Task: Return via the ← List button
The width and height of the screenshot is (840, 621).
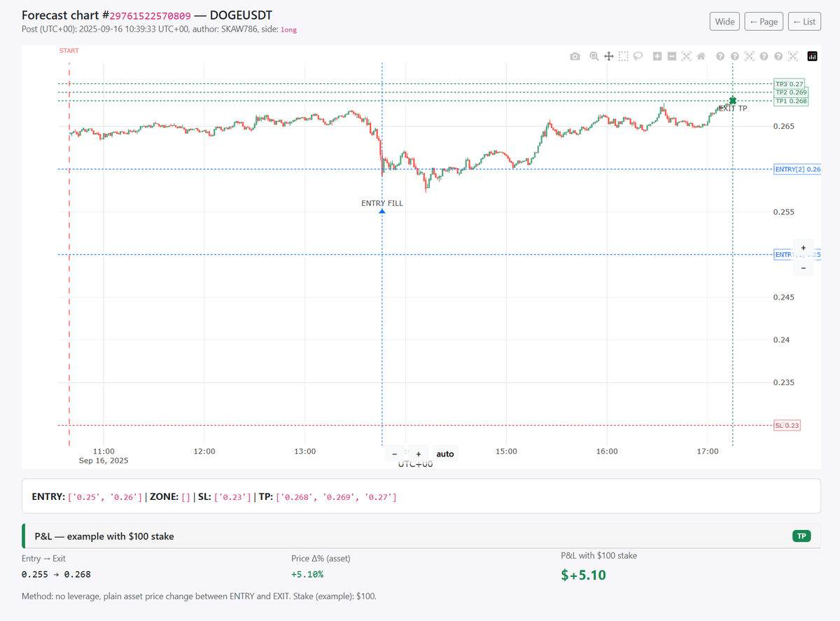Action: click(x=804, y=22)
